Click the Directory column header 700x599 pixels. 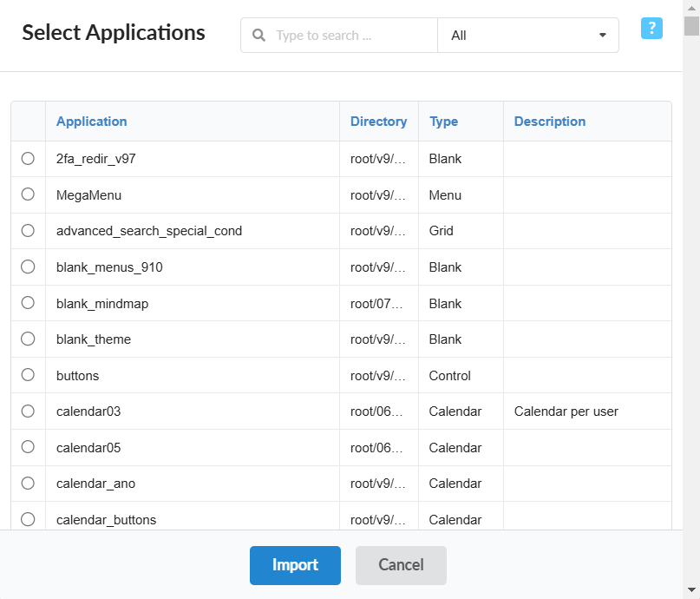point(378,122)
